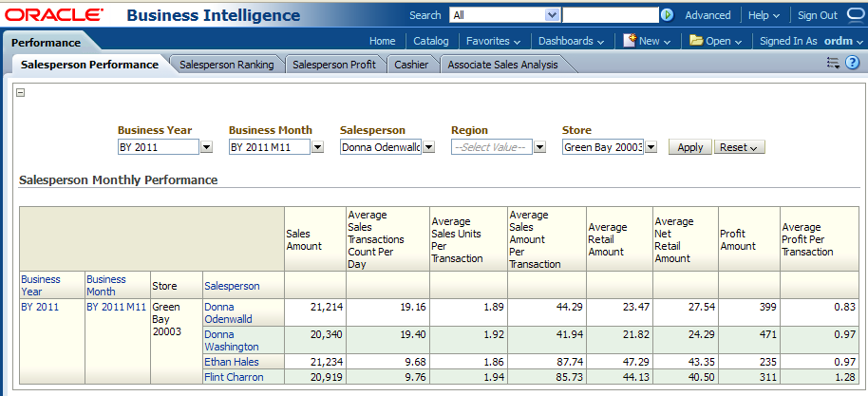Open the Dashboards menu
The width and height of the screenshot is (868, 396).
click(571, 41)
